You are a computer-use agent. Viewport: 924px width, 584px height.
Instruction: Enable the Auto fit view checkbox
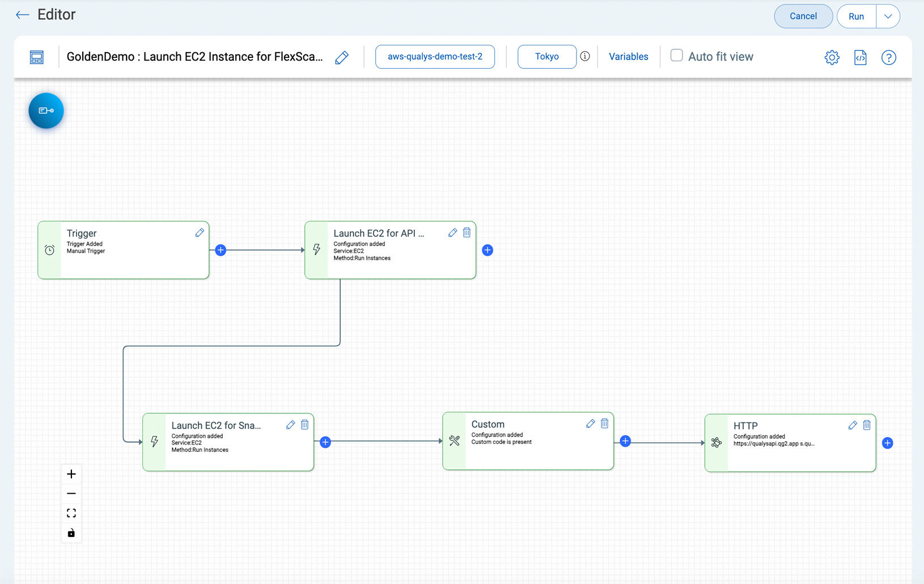click(x=676, y=56)
